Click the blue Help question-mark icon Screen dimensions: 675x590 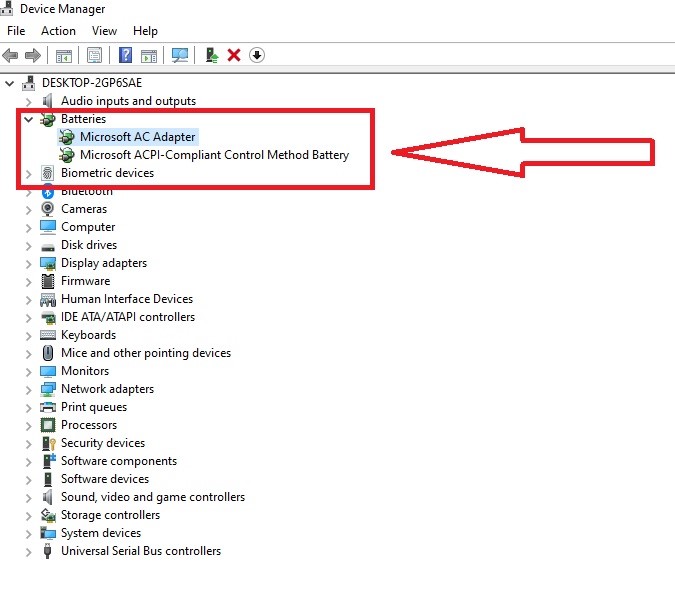pyautogui.click(x=125, y=55)
